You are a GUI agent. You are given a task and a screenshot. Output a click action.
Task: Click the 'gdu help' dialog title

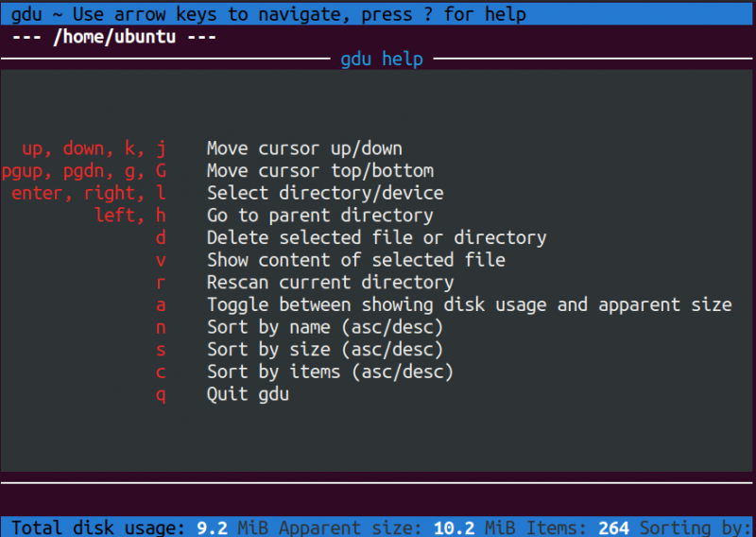coord(382,60)
